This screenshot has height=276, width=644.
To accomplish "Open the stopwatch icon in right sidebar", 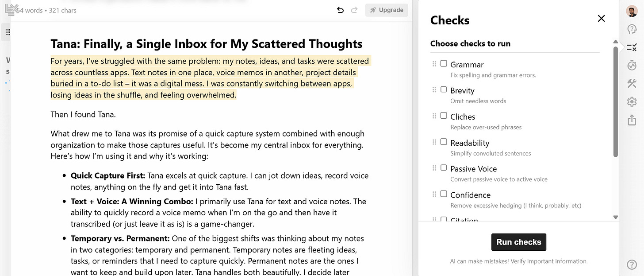I will click(632, 65).
